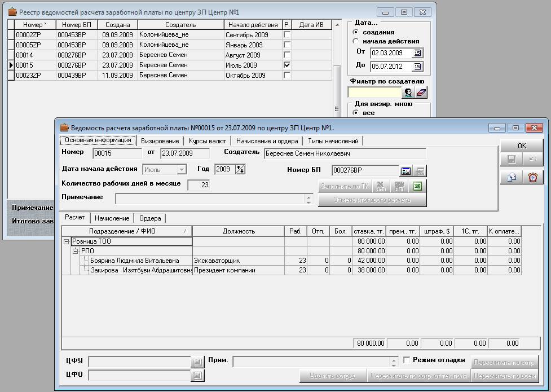Click the Фильтр по создателю input field
Screen dimensions: 551x392
pyautogui.click(x=374, y=93)
